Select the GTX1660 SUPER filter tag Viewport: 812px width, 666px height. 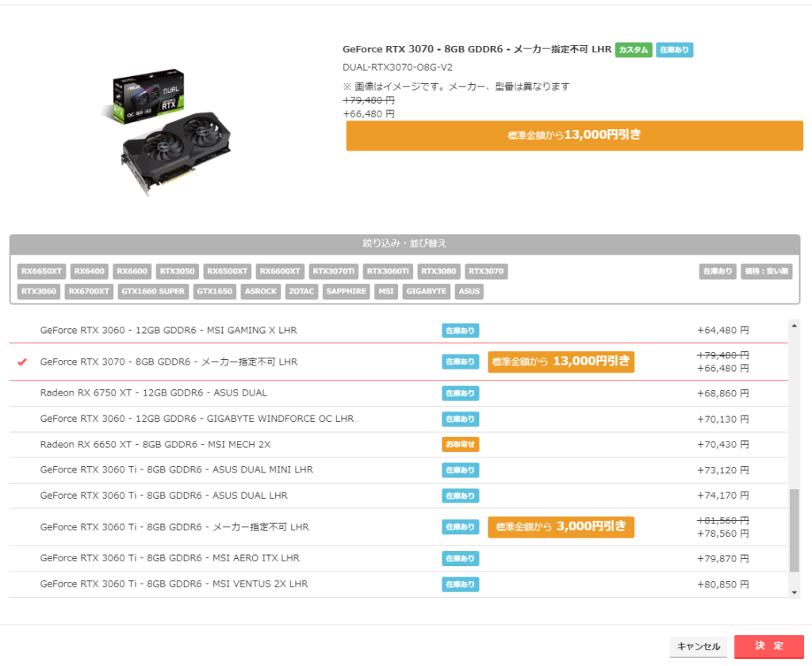coord(153,291)
